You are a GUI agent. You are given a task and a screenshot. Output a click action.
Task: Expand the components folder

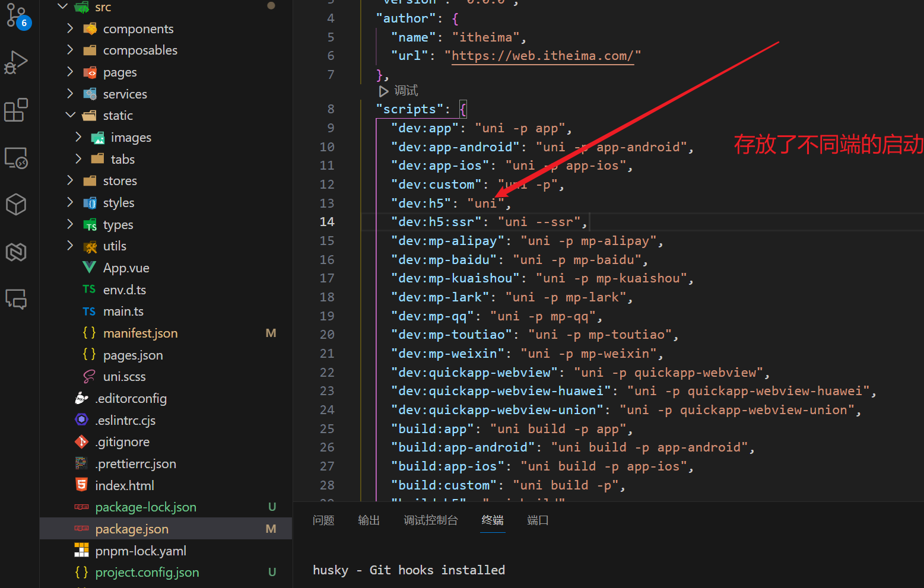coord(70,28)
